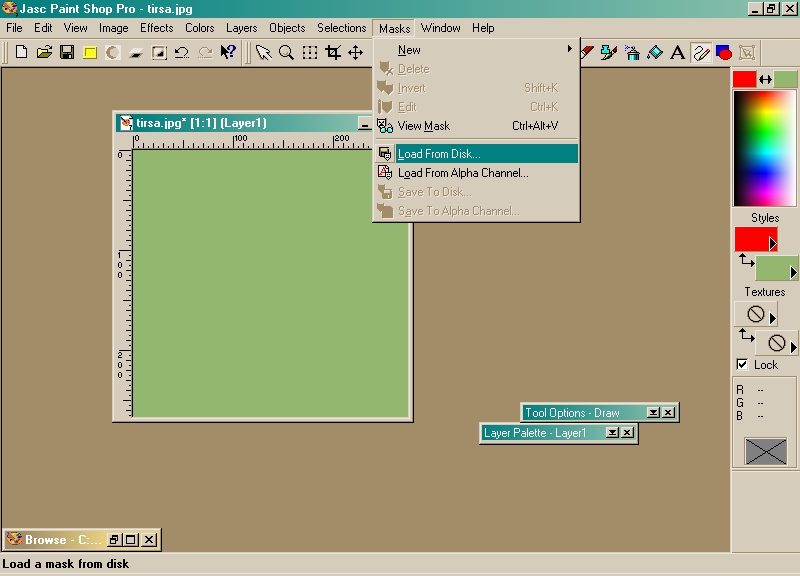Viewport: 800px width, 576px height.
Task: Open the foreground style flyout arrow
Action: (773, 244)
